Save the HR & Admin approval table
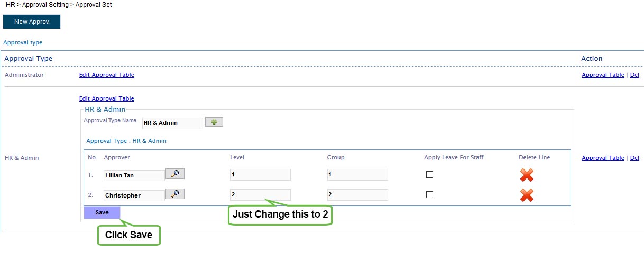 (x=102, y=212)
